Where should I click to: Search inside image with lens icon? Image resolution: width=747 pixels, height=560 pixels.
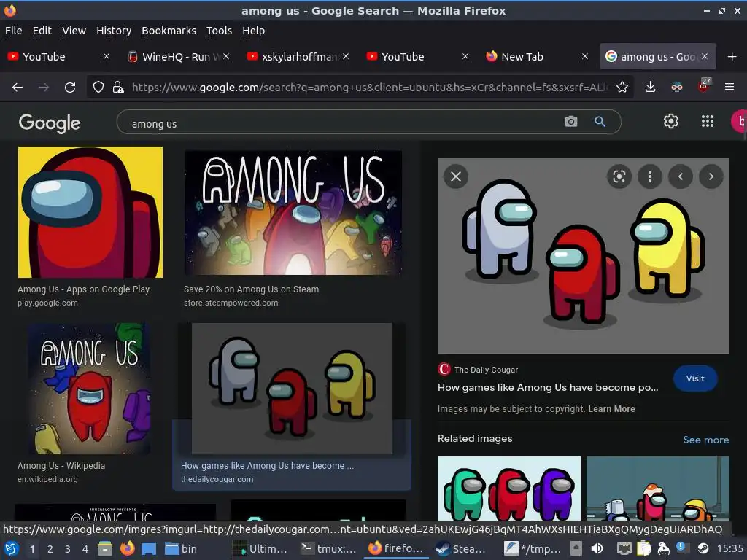(619, 176)
